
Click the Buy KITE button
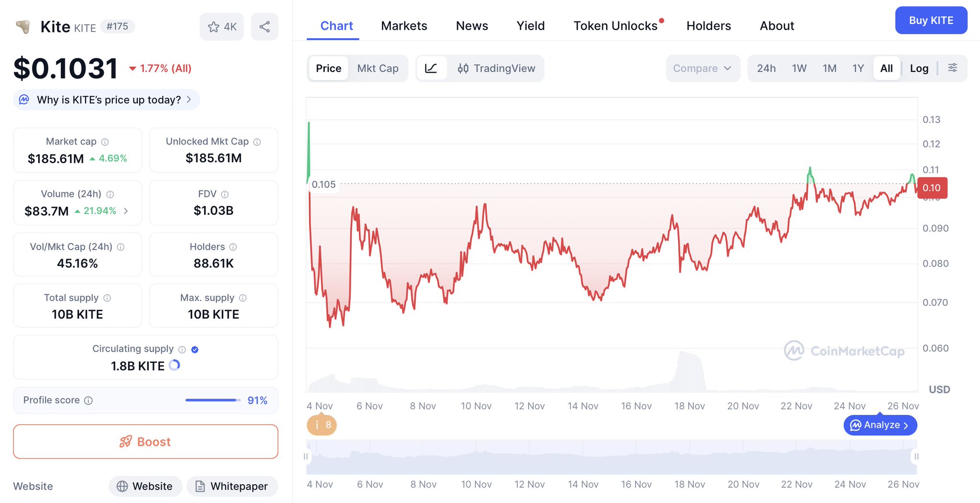pos(931,21)
